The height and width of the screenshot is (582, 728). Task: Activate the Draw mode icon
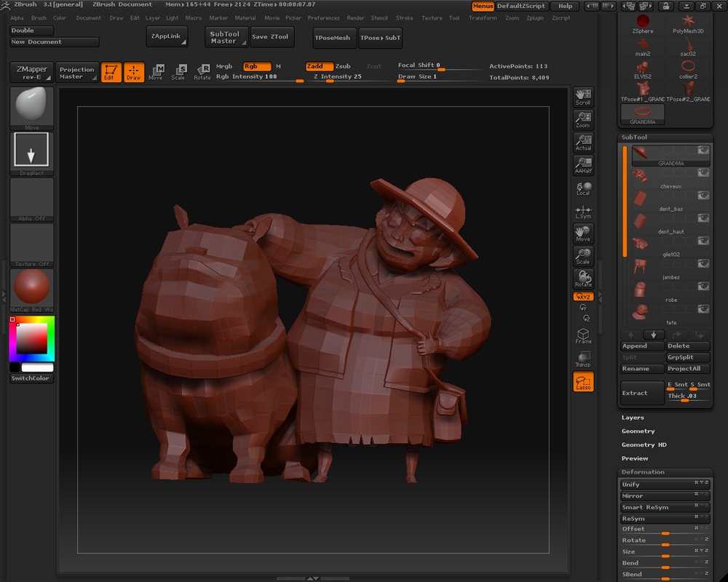[x=134, y=72]
